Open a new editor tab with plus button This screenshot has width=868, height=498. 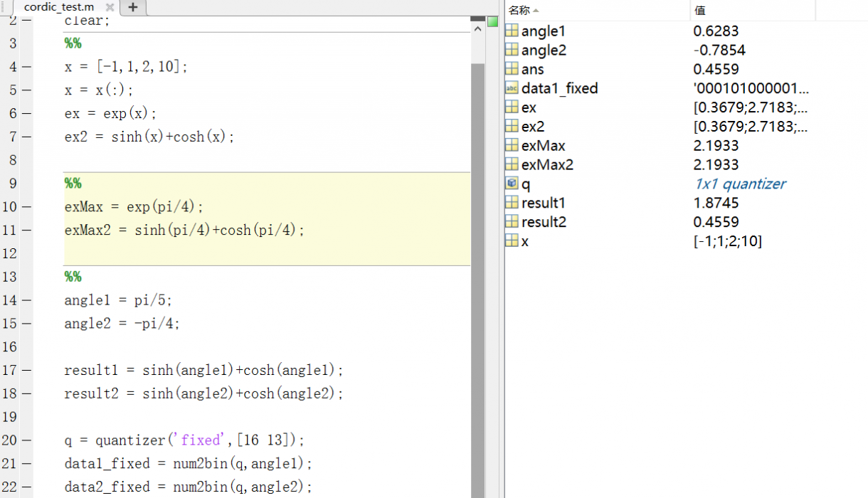pos(133,7)
